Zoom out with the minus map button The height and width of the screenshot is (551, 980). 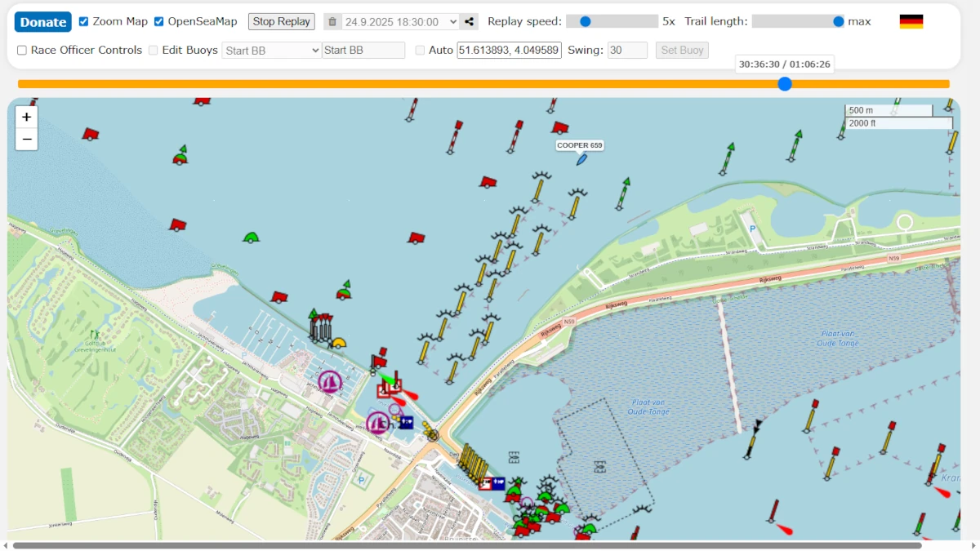(x=27, y=140)
